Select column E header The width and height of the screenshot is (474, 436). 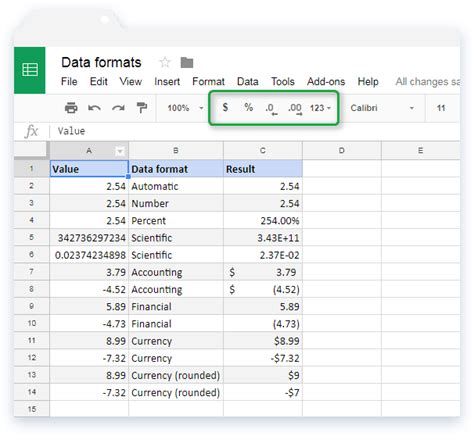[x=421, y=151]
